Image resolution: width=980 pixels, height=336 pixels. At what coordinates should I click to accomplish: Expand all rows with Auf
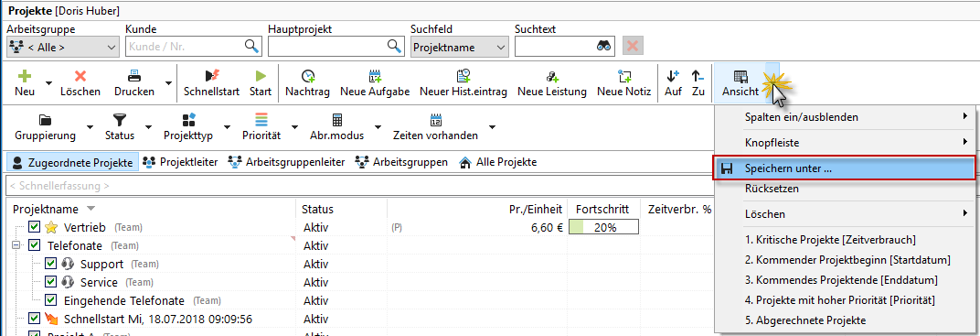tap(673, 82)
